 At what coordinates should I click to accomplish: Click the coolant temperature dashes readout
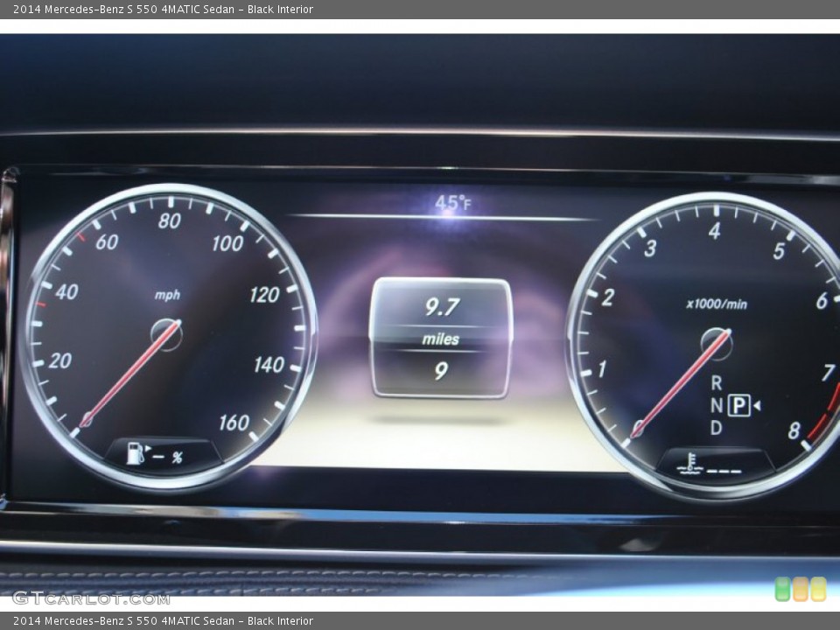[724, 472]
